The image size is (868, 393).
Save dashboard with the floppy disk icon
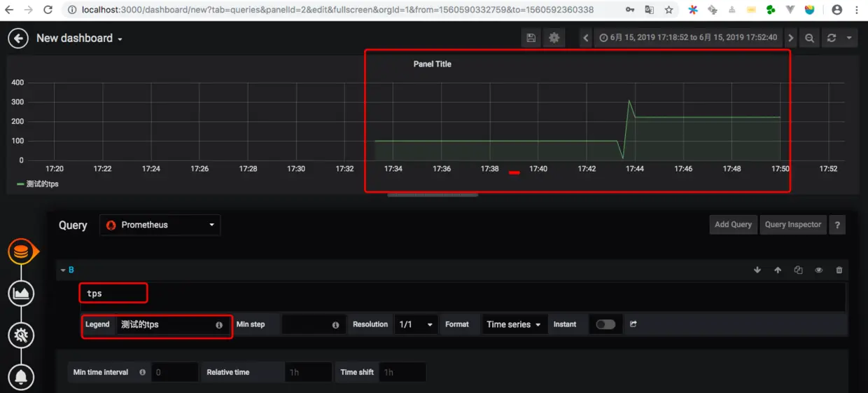click(x=531, y=38)
